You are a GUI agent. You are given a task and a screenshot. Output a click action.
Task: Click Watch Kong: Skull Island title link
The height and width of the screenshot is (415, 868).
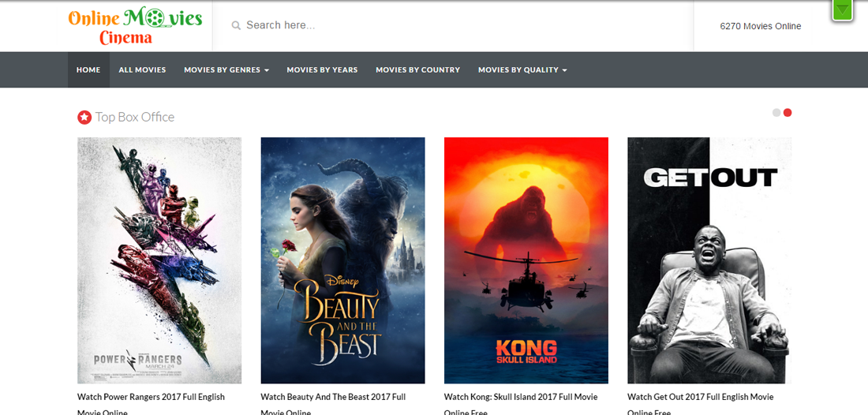point(521,405)
